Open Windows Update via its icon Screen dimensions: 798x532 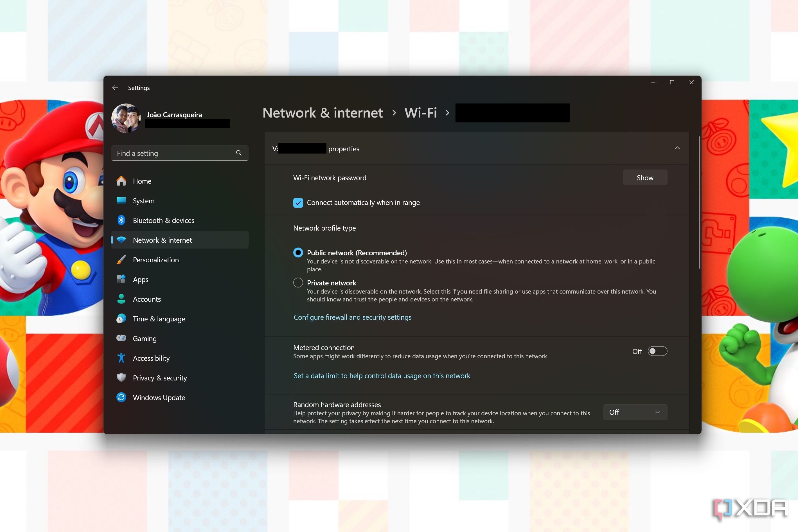[x=121, y=397]
